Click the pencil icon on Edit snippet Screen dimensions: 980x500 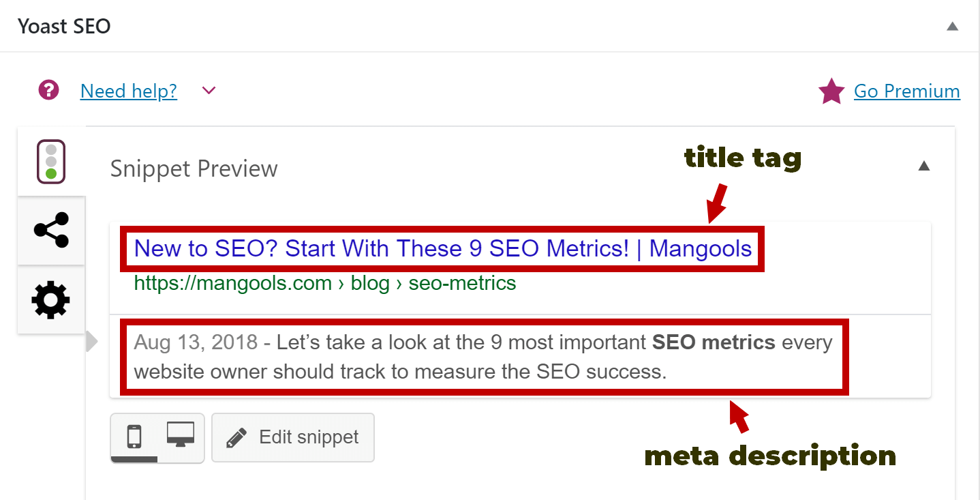pyautogui.click(x=236, y=438)
